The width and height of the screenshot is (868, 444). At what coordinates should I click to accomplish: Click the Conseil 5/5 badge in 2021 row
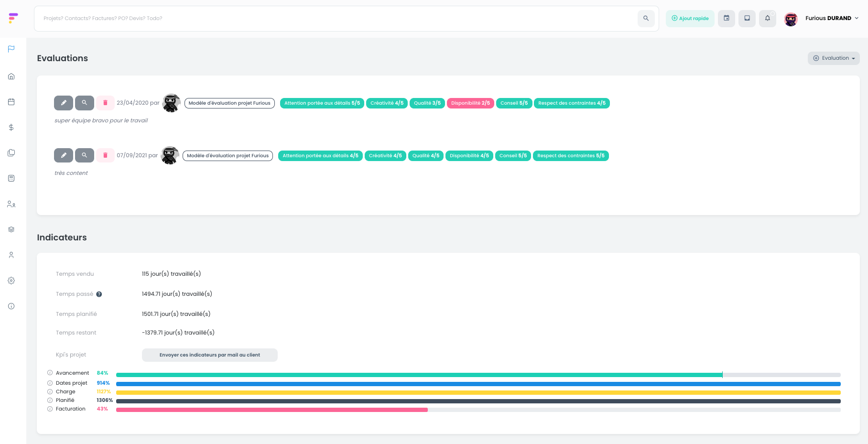(513, 156)
